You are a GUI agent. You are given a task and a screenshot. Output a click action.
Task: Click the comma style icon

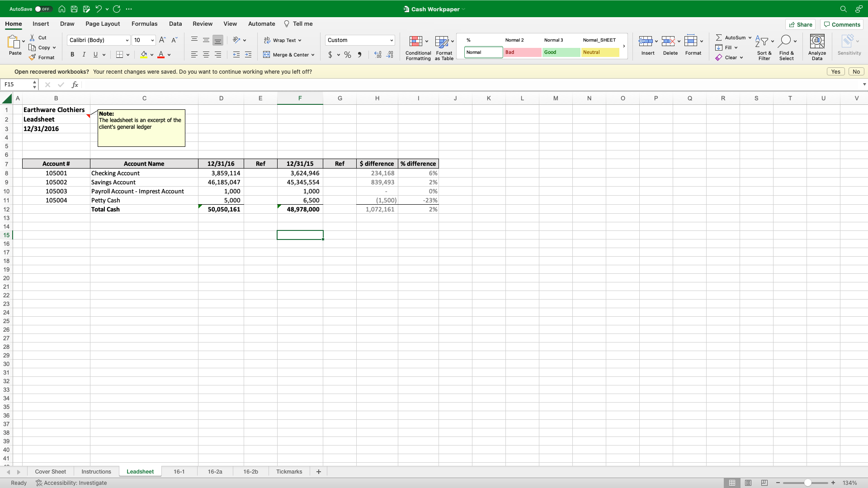tap(360, 55)
